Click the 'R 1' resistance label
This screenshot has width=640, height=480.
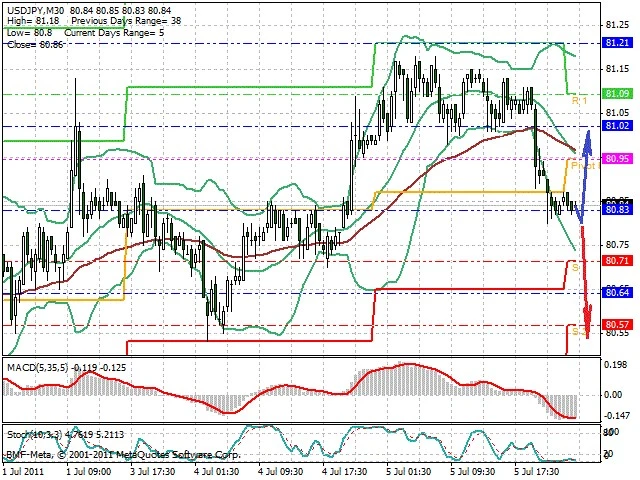pos(580,100)
